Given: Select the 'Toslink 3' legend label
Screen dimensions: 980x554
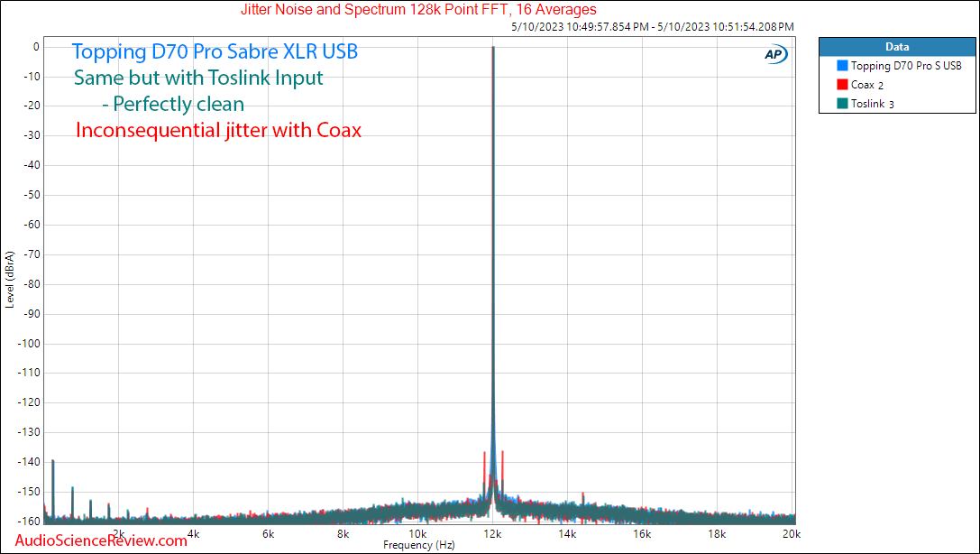Looking at the screenshot, I should (873, 104).
